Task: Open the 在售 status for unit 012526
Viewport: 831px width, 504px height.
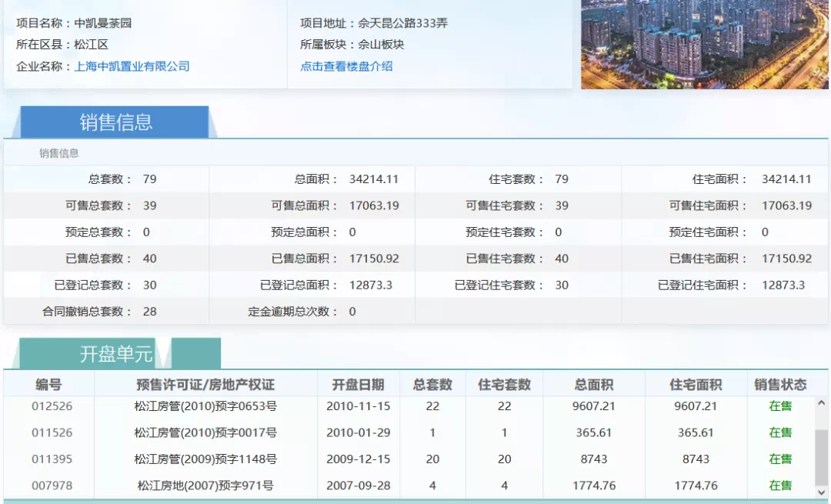Action: pyautogui.click(x=780, y=406)
